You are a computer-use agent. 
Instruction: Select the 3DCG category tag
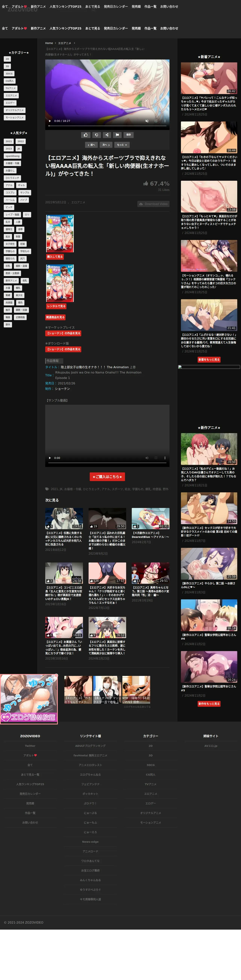[9, 74]
